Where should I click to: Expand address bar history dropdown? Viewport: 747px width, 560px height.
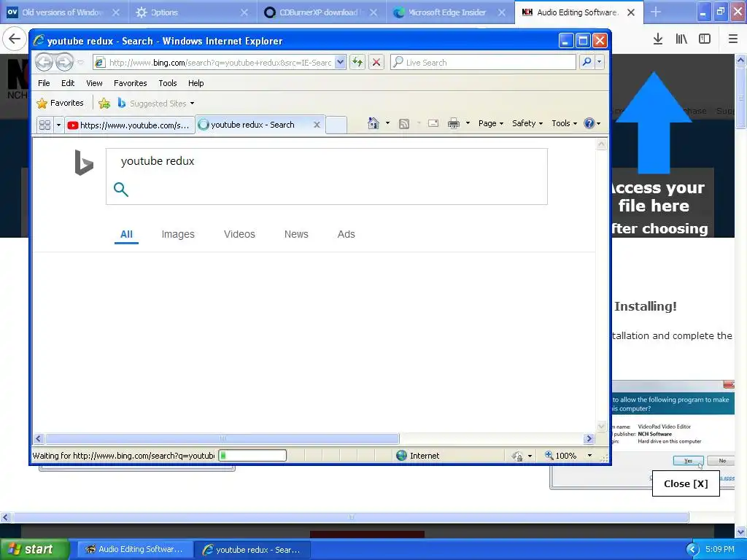tap(340, 62)
